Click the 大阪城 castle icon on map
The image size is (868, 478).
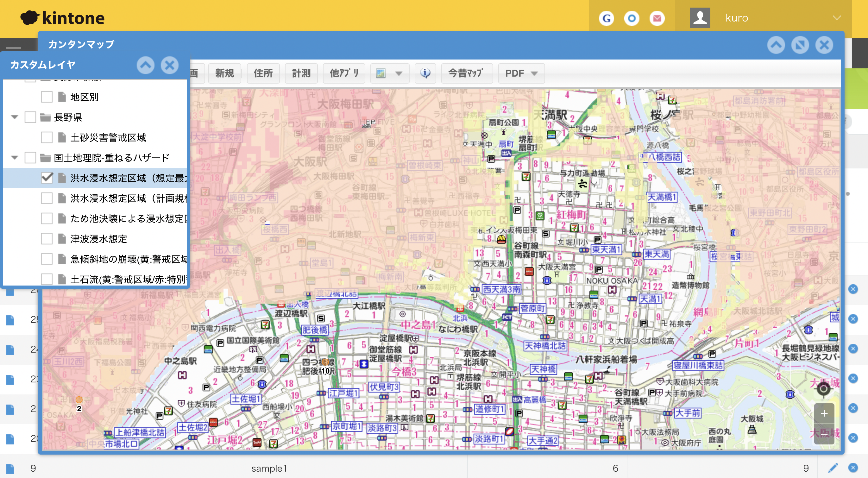[752, 429]
